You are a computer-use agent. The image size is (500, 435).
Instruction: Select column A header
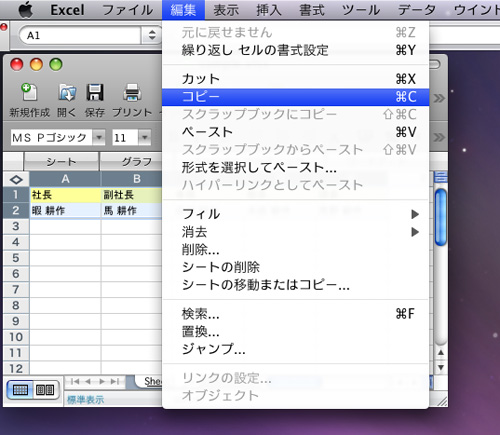point(65,179)
